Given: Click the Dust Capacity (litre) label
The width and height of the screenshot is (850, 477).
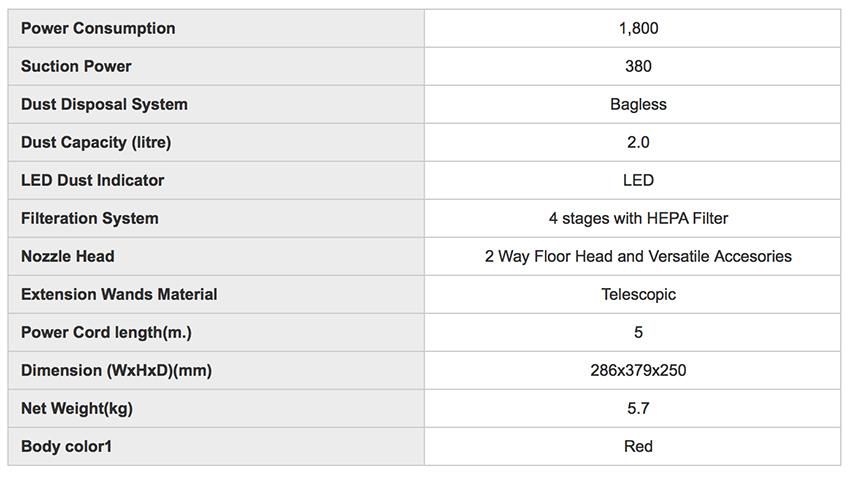Looking at the screenshot, I should pos(96,142).
